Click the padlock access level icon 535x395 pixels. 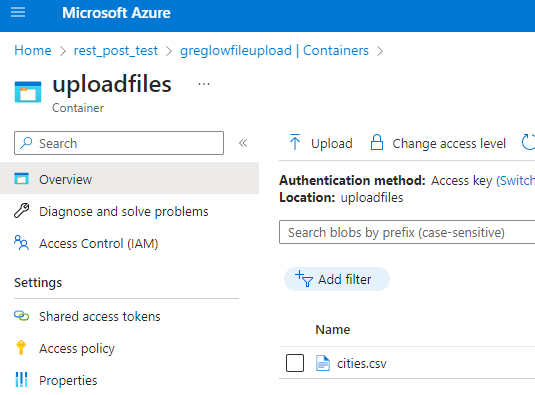pyautogui.click(x=377, y=142)
